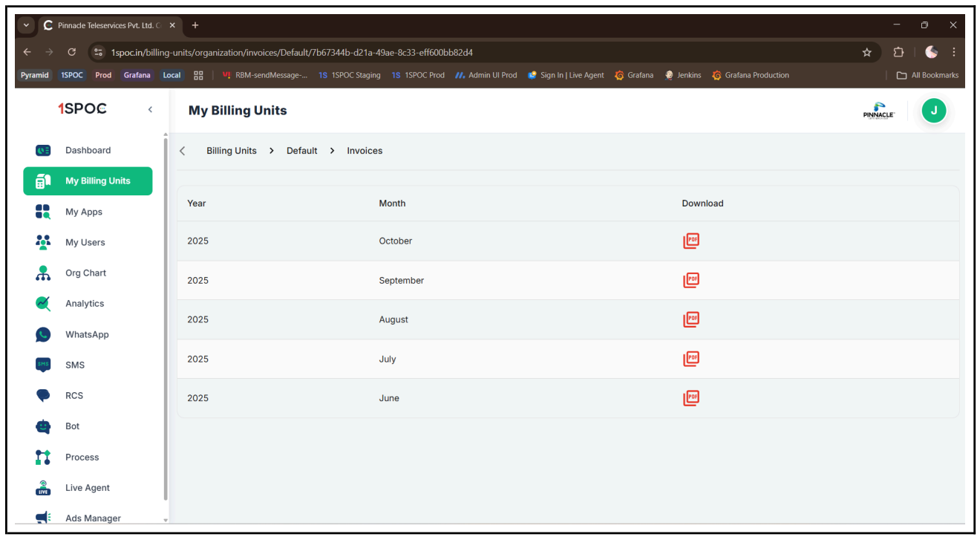The image size is (980, 537).
Task: Click the sidebar scrollbar
Action: click(166, 319)
